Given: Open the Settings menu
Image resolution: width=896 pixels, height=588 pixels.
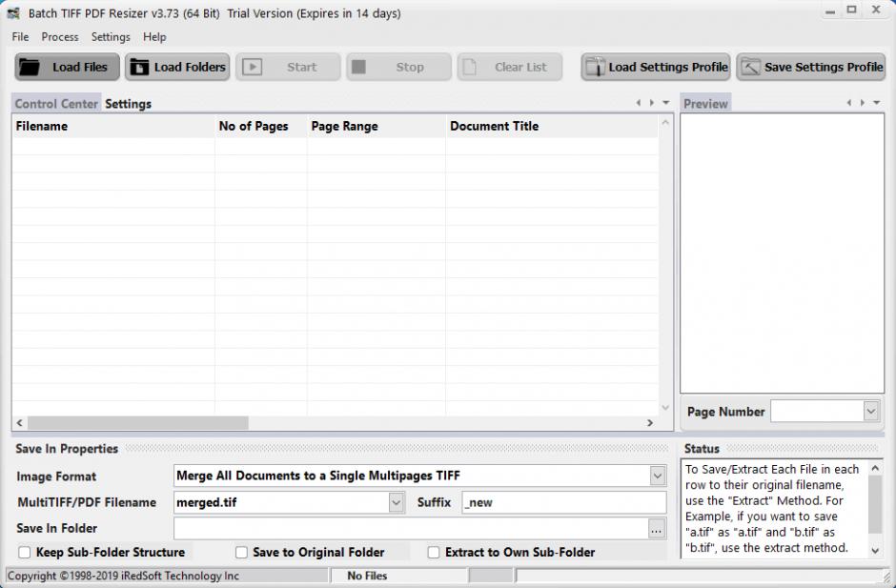Looking at the screenshot, I should (x=111, y=36).
